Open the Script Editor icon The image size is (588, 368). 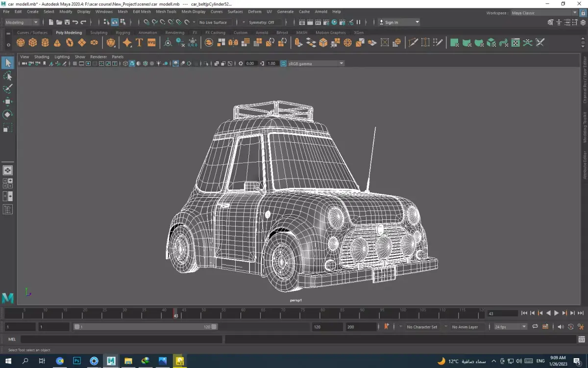(582, 339)
